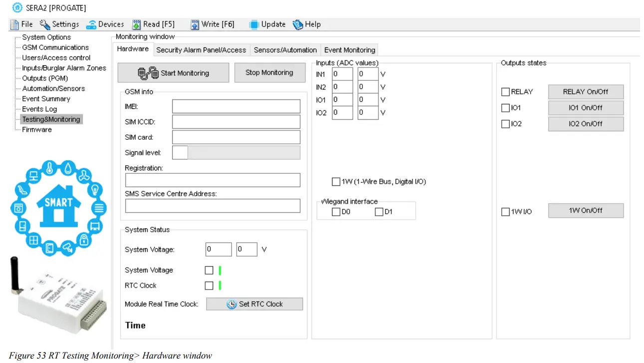Select Firmware in the tree
Viewport: 644px width, 363px height.
click(37, 129)
